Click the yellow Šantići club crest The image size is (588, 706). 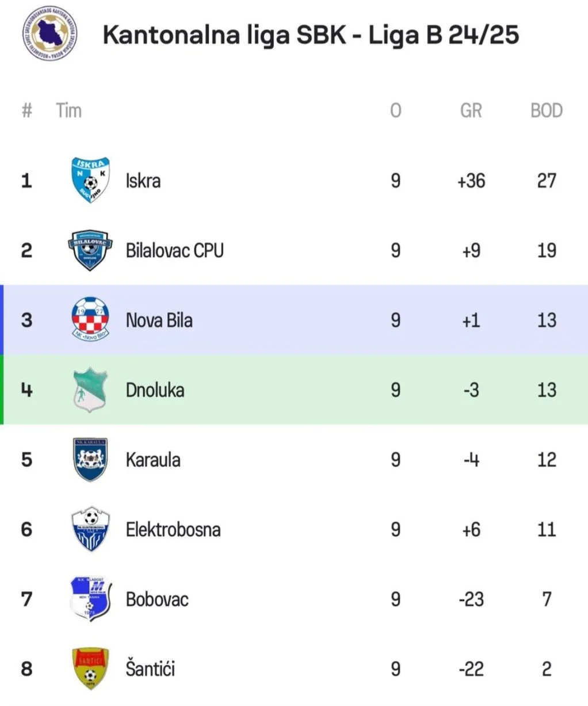coord(90,669)
